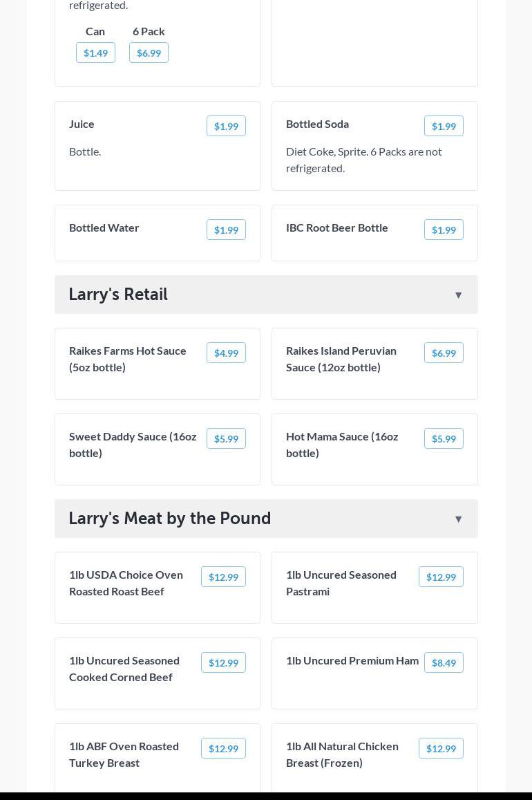Screen dimensions: 532x800
Task: Collapse the Larry's Retail section arrow
Action: click(x=458, y=295)
